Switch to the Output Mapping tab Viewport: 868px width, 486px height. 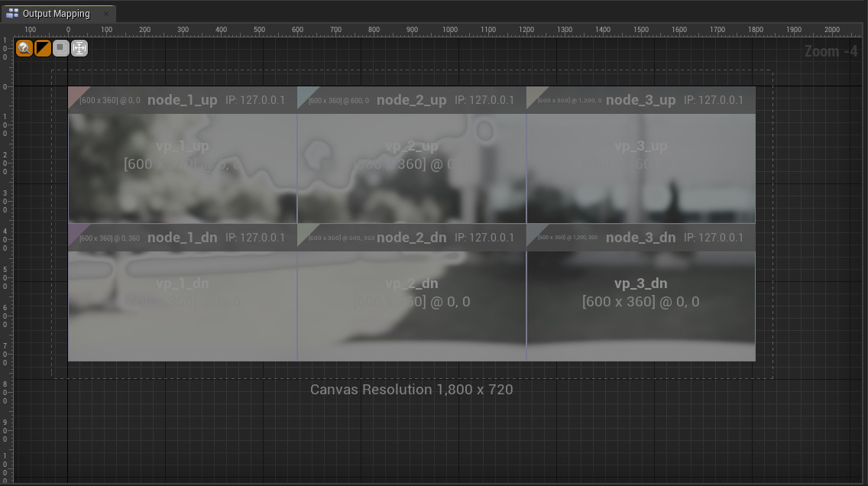[x=57, y=13]
